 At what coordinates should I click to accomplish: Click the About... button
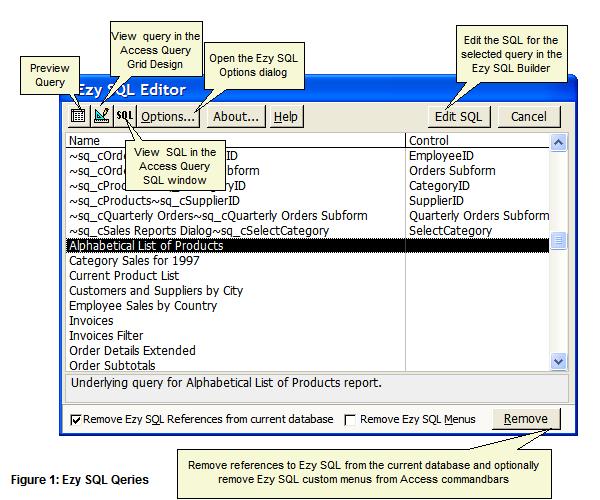click(x=237, y=117)
